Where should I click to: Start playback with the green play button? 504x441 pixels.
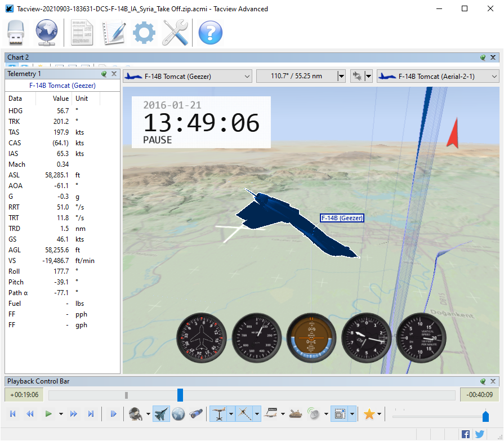tap(48, 413)
